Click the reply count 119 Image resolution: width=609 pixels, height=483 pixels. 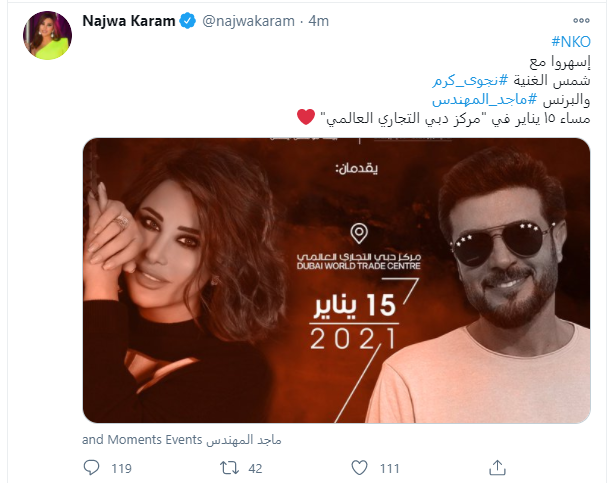(122, 469)
